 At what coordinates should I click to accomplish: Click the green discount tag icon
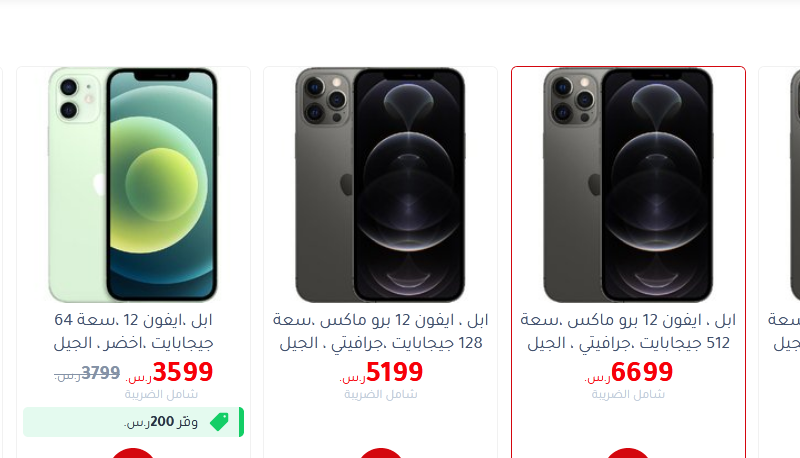[x=219, y=422]
